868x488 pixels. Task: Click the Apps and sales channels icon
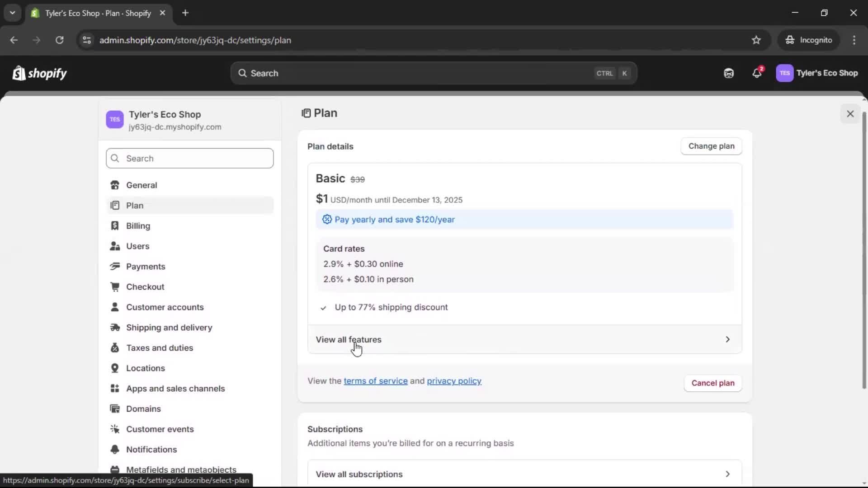115,389
